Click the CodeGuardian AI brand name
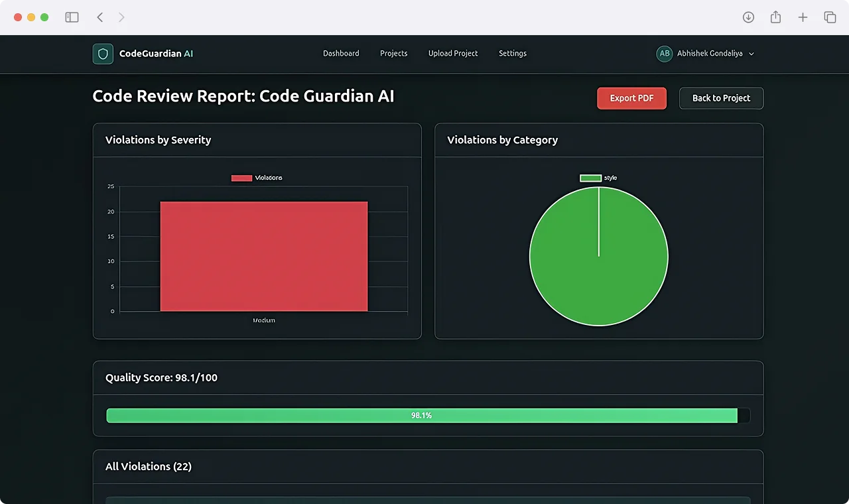849x504 pixels. 157,54
